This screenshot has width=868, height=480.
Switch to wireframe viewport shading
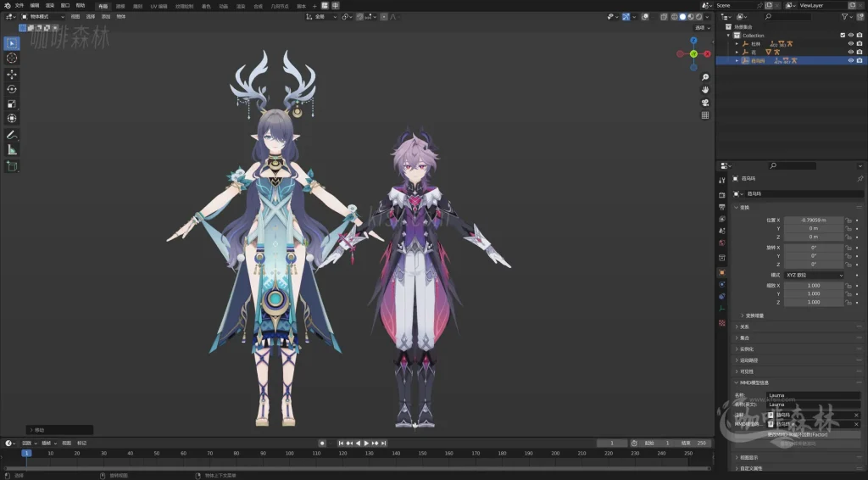[x=674, y=17]
